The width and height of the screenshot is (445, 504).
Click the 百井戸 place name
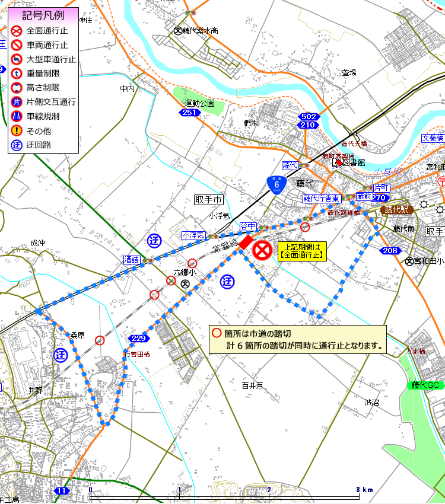[x=252, y=385]
